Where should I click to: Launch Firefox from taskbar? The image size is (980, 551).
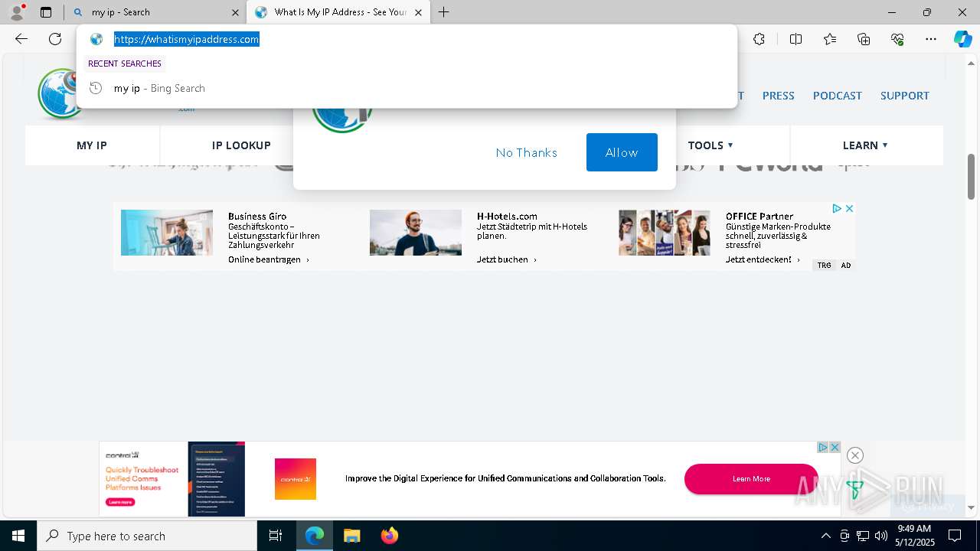point(389,536)
